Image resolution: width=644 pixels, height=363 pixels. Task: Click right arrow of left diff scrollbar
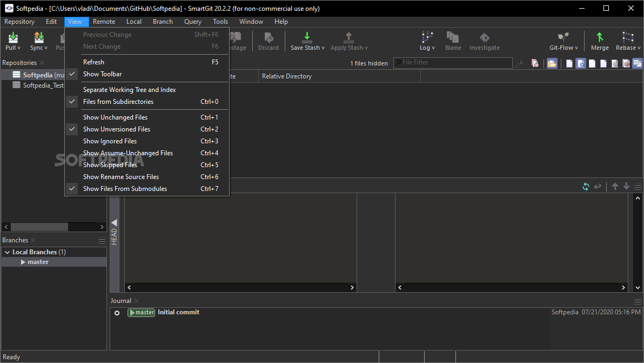[x=352, y=287]
